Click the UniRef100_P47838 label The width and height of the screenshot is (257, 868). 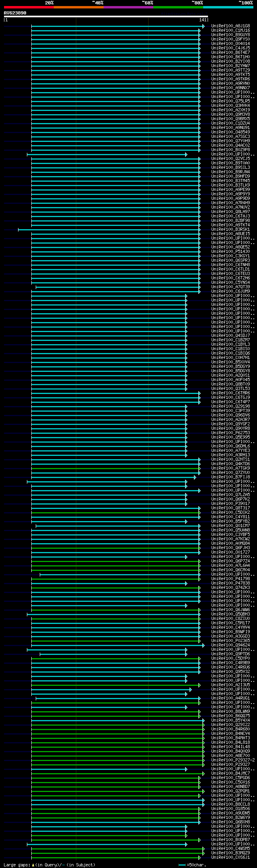pyautogui.click(x=230, y=583)
